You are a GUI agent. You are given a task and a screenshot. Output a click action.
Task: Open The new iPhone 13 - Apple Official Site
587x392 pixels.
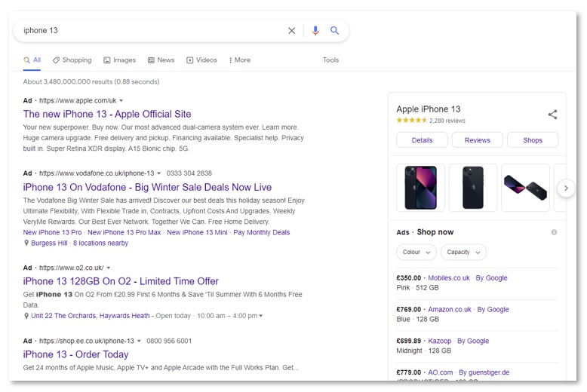point(107,114)
